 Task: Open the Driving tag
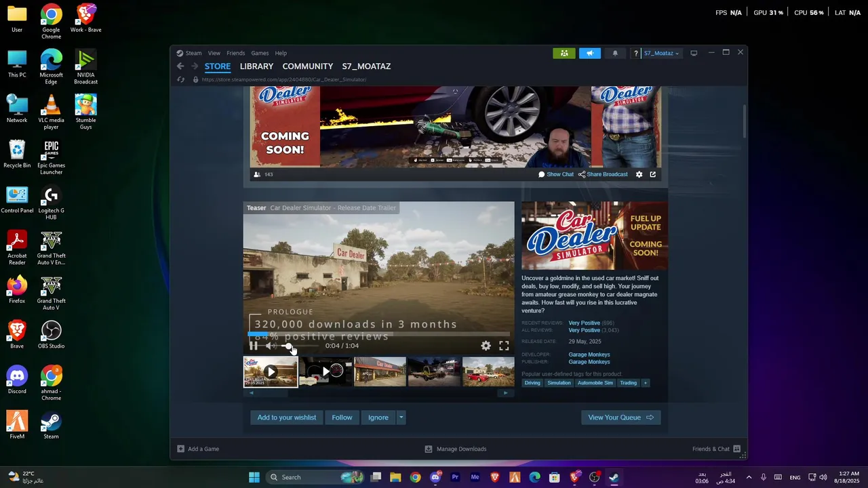(532, 383)
